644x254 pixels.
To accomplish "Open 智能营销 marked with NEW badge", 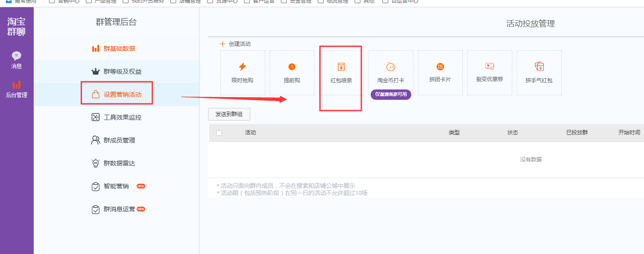I will (x=116, y=186).
